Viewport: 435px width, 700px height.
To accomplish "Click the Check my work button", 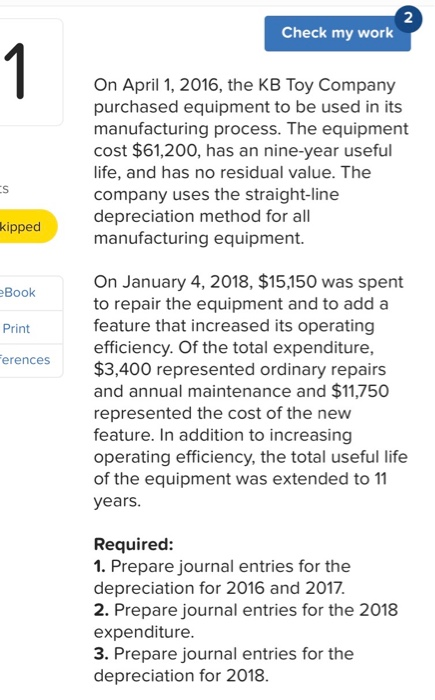I will 337,33.
